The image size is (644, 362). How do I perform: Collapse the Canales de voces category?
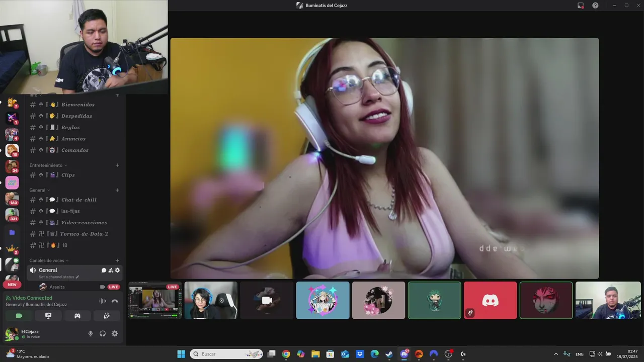click(49, 260)
